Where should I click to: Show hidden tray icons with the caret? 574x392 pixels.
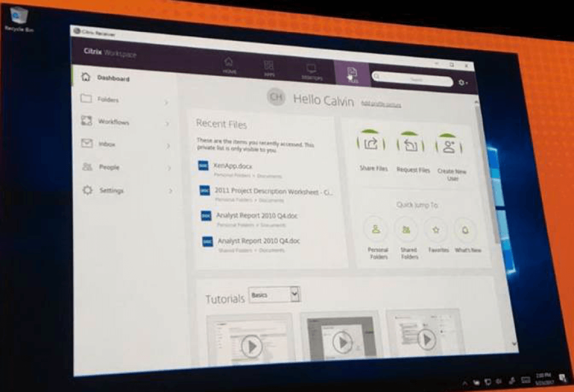click(x=465, y=383)
